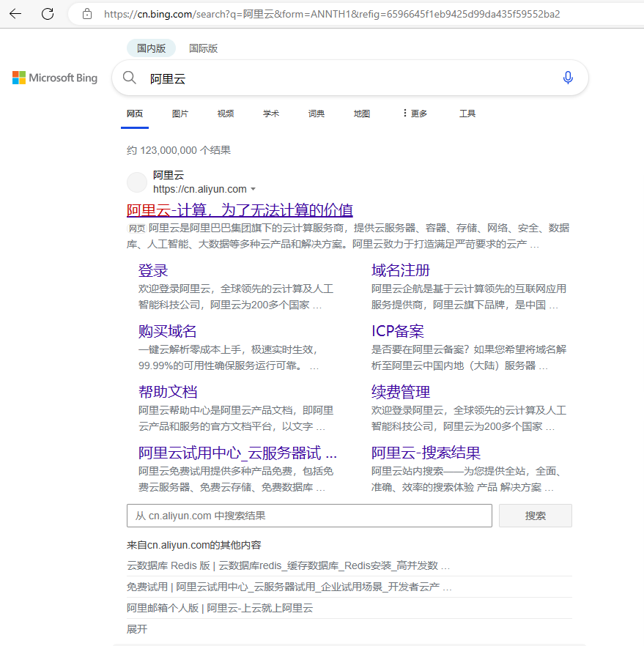Open 云数据库 Redis 版 related link
The width and height of the screenshot is (644, 646).
pyautogui.click(x=288, y=565)
